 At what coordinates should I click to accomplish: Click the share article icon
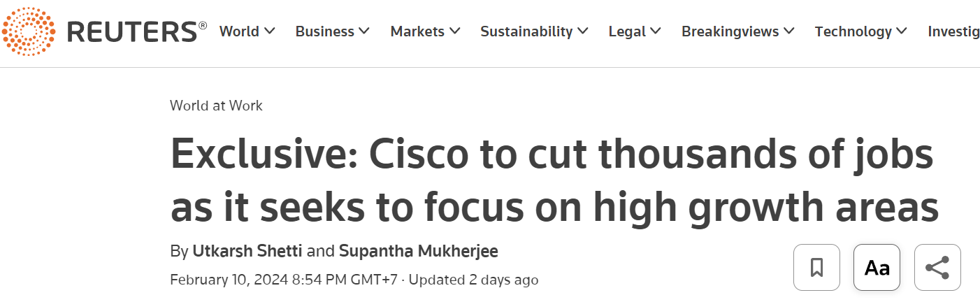click(x=937, y=267)
